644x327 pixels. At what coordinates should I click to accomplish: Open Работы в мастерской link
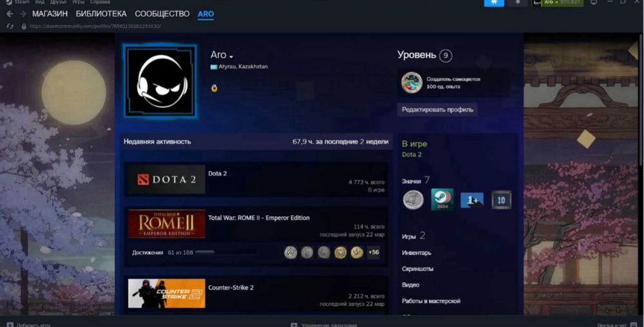click(x=431, y=301)
